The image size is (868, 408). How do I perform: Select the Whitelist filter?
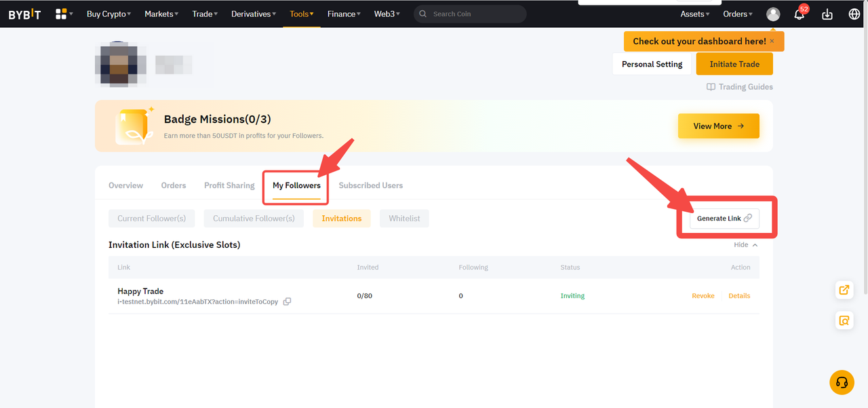point(404,219)
